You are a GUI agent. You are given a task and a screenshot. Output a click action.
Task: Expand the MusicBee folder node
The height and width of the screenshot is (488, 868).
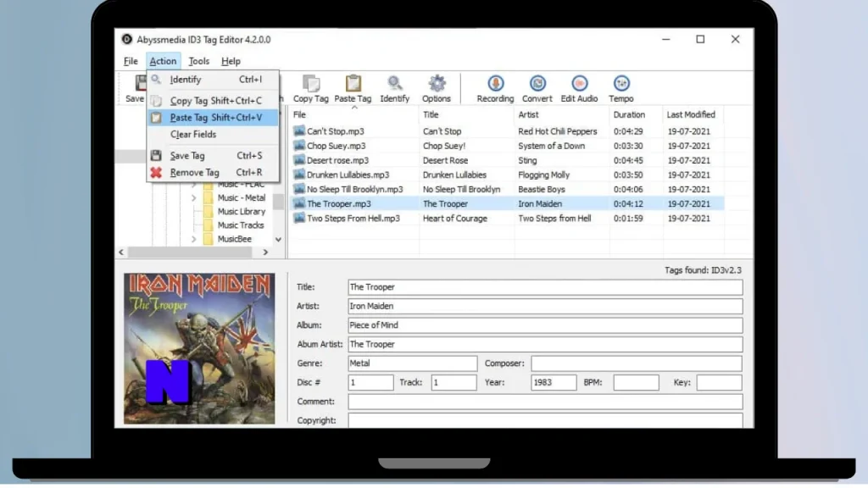(x=194, y=240)
